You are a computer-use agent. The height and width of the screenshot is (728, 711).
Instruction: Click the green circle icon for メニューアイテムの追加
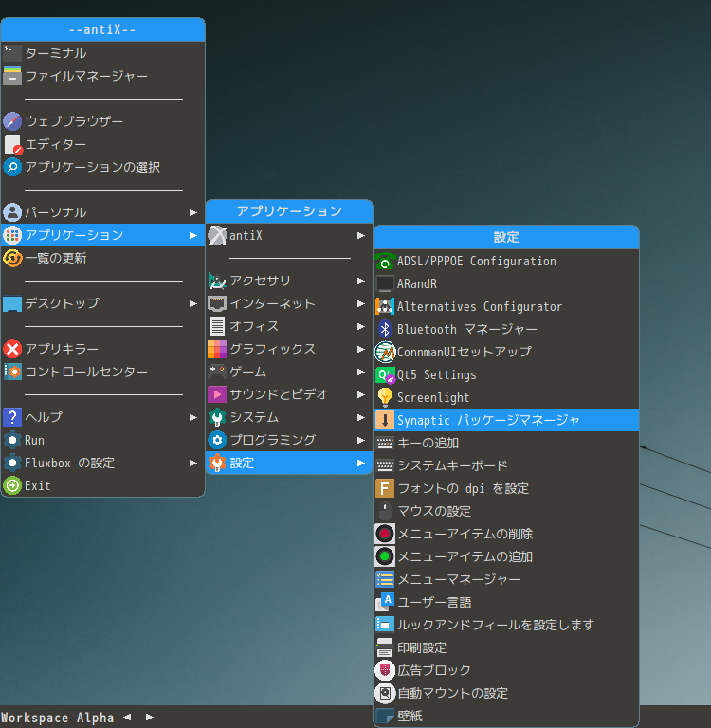tap(385, 556)
